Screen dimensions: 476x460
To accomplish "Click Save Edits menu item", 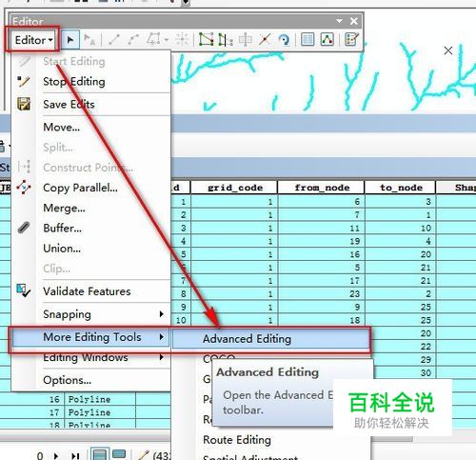I will point(90,105).
